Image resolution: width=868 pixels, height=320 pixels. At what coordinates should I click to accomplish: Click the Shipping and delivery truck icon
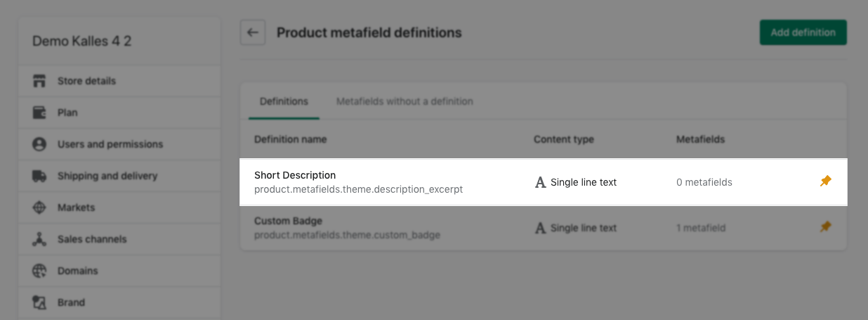coord(39,176)
